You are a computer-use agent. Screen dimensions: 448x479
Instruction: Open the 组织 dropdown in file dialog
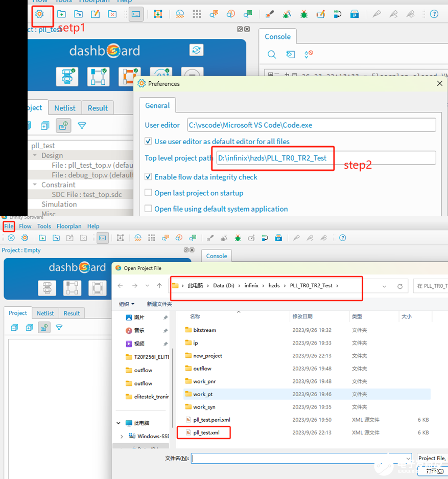point(127,304)
